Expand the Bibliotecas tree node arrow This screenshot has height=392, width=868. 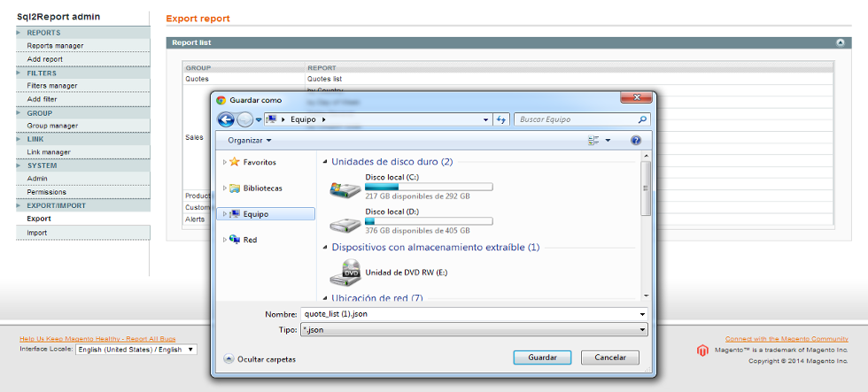(x=224, y=188)
